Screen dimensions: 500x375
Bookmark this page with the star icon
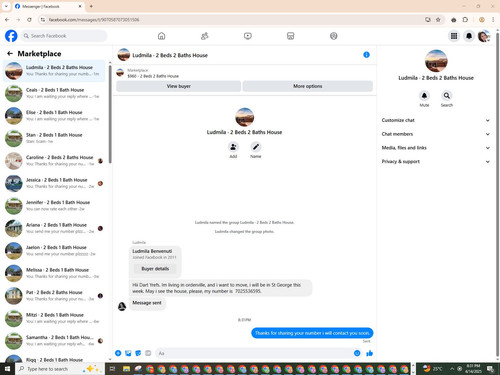pyautogui.click(x=438, y=20)
